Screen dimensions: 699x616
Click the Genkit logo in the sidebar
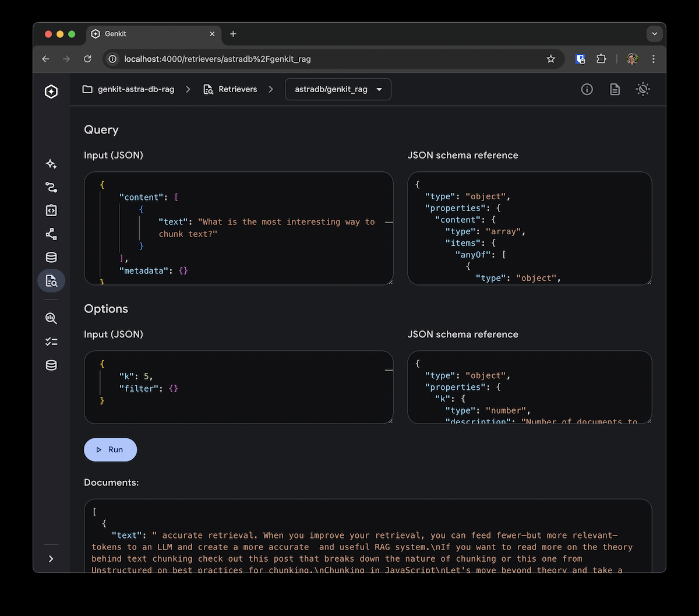point(51,91)
